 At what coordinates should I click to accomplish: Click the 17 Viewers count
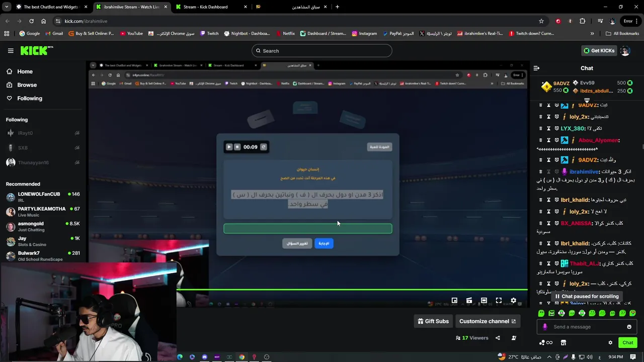point(472,338)
